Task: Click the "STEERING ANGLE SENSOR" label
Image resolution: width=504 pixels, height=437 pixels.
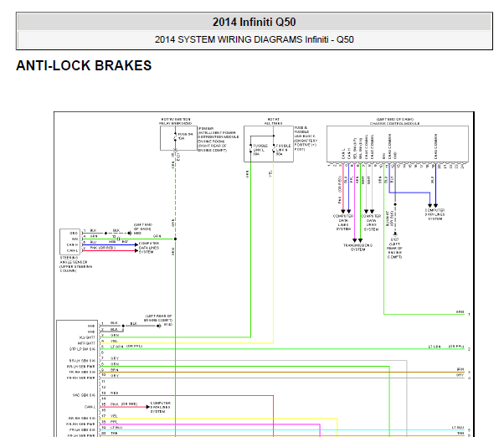Action: [x=74, y=260]
